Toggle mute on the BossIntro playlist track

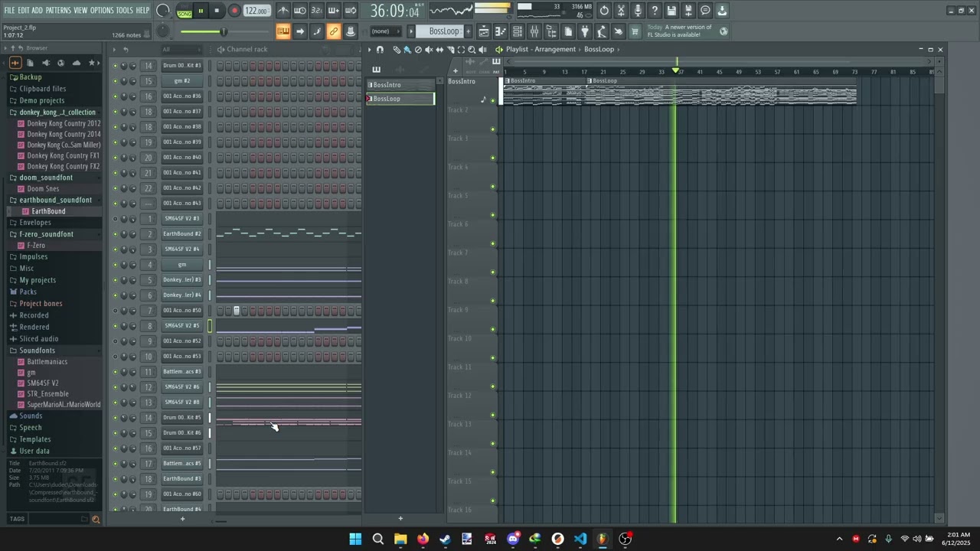[x=493, y=100]
